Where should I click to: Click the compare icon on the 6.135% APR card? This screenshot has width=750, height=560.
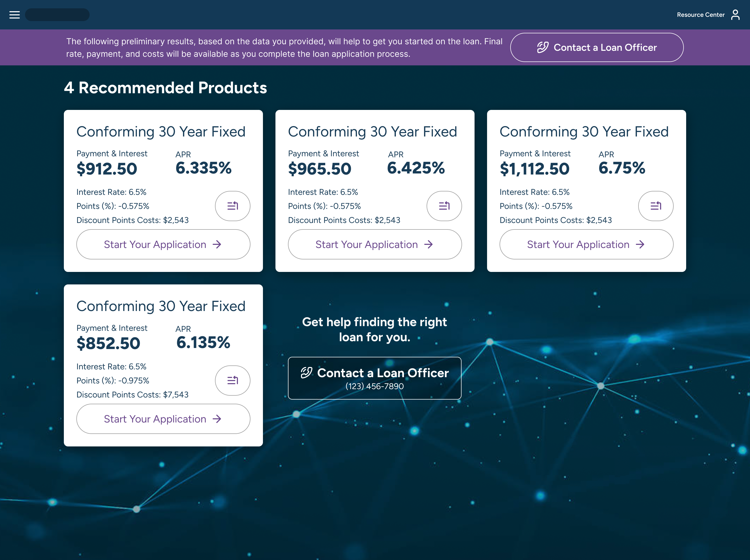[x=233, y=380]
